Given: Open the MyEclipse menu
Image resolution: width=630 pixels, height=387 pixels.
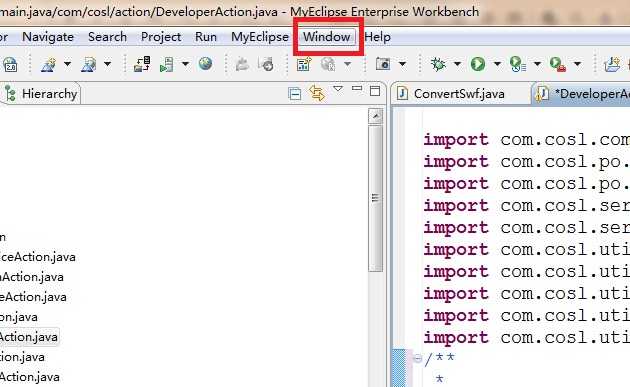Looking at the screenshot, I should pos(260,37).
